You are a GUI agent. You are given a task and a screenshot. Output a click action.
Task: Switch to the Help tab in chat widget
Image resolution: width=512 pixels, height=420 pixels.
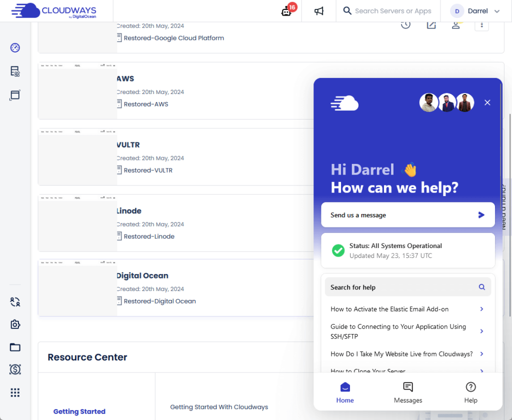[x=470, y=392]
